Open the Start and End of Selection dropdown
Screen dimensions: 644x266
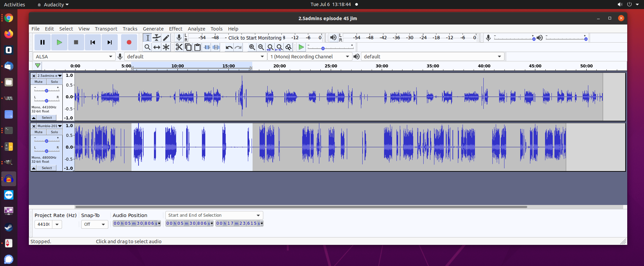tap(214, 215)
